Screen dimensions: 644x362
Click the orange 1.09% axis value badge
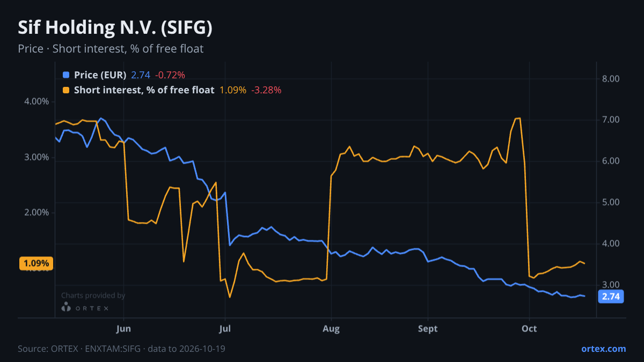[x=36, y=263]
